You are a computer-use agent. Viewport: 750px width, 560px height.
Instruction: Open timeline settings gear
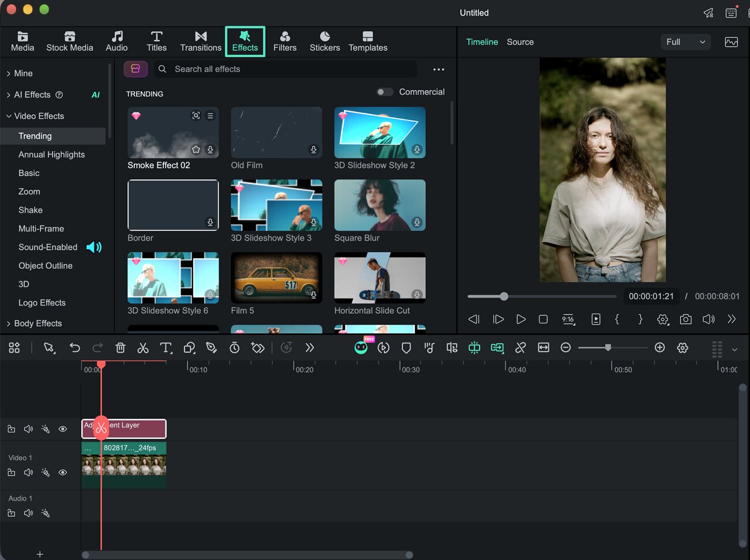coord(682,348)
